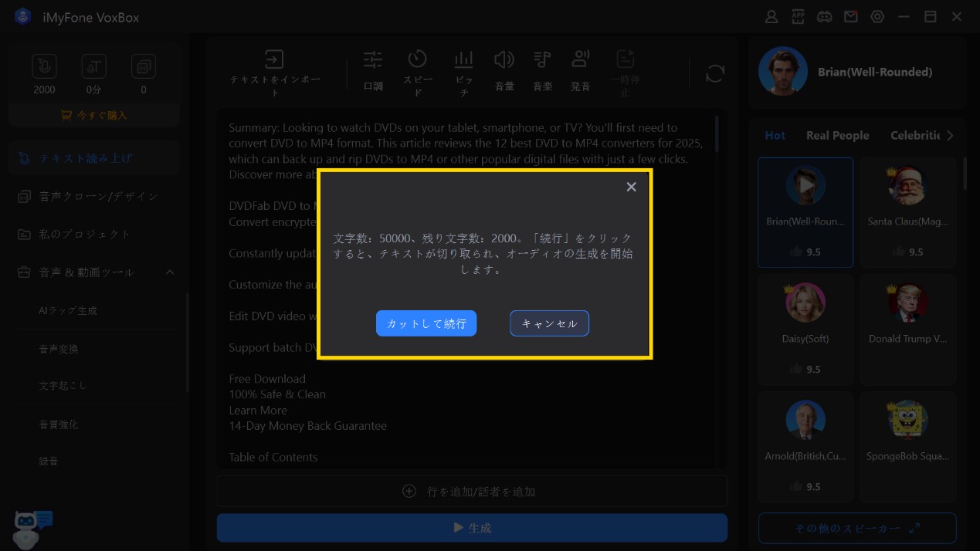Click キャンセル button in dialog
Image resolution: width=980 pixels, height=551 pixels.
(x=549, y=323)
